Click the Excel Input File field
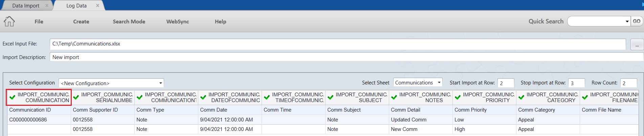The image size is (644, 136). [x=338, y=44]
